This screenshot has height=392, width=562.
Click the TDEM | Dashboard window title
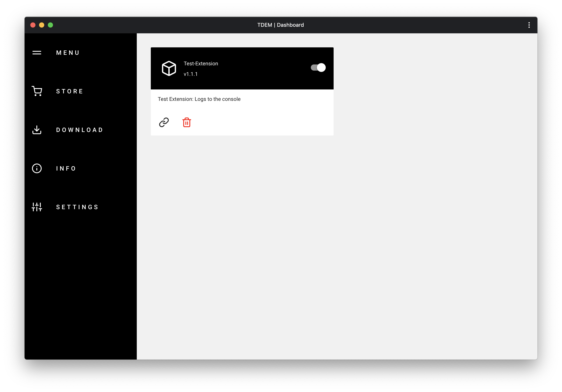coord(281,25)
